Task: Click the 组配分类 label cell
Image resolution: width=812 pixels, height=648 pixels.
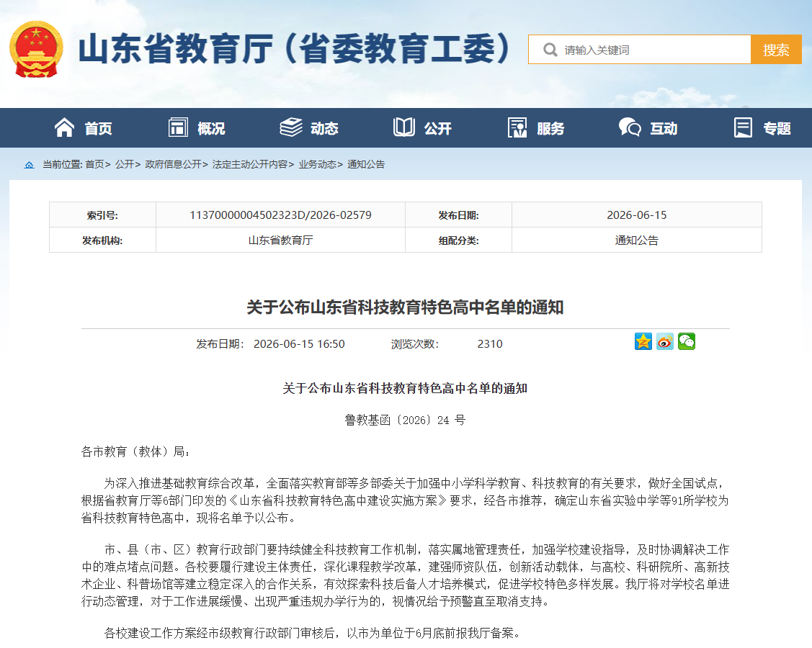Action: pos(458,240)
